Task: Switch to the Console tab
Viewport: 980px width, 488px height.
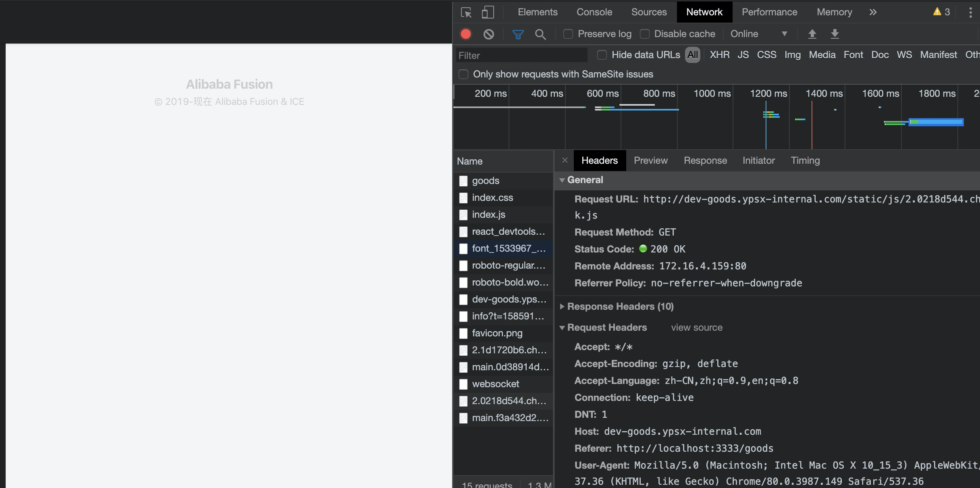Action: click(x=594, y=12)
